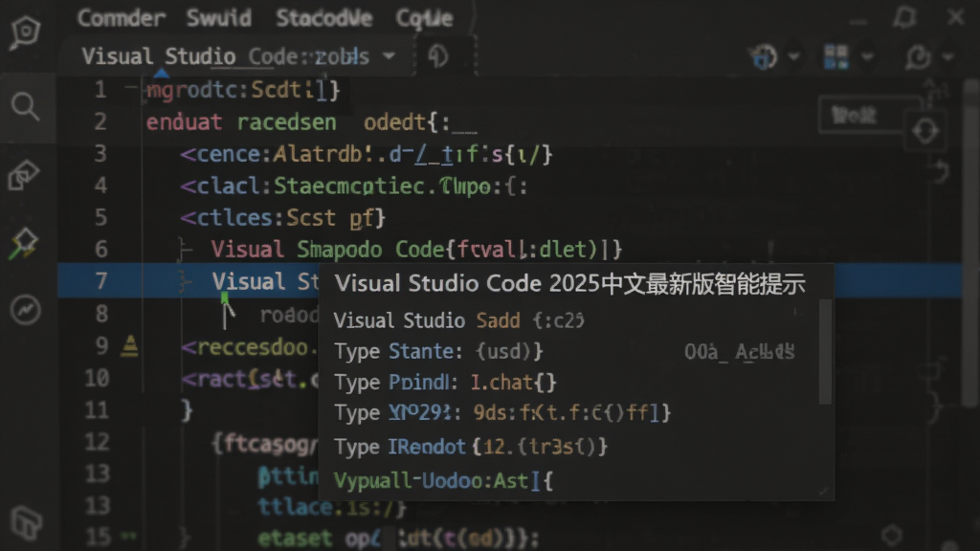Click the warning triangle beside line 9

pyautogui.click(x=129, y=345)
